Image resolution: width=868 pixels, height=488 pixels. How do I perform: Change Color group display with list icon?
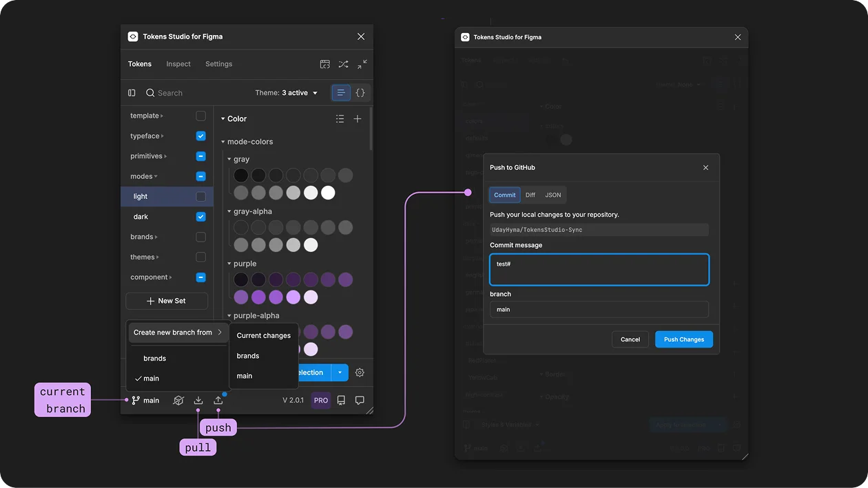click(x=340, y=119)
